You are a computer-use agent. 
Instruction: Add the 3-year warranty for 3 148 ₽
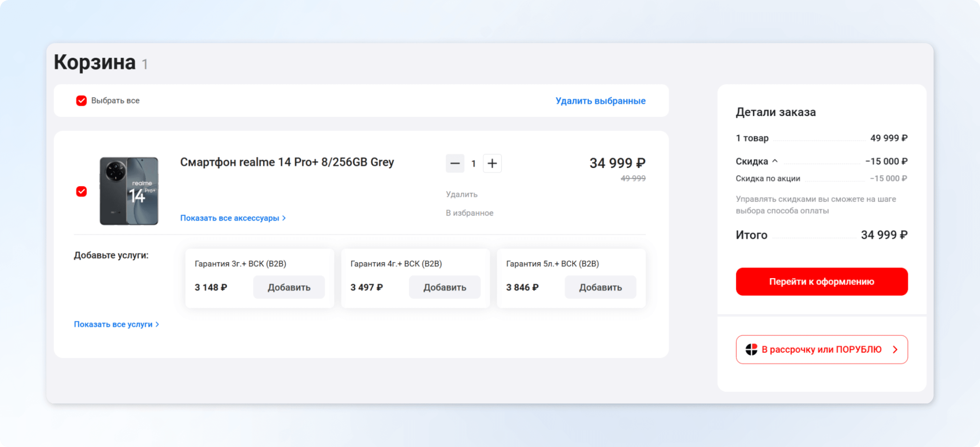[x=289, y=287]
